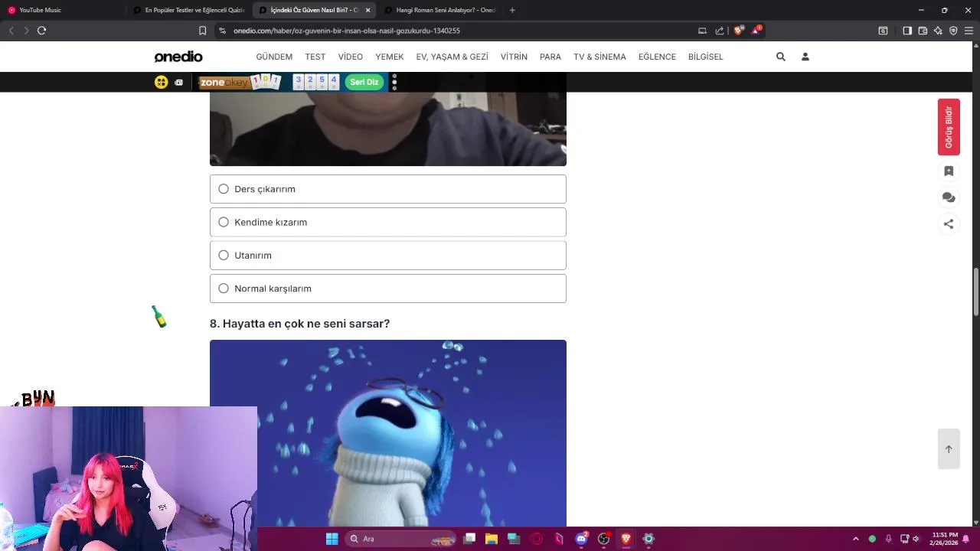This screenshot has width=980, height=551.
Task: Select the 'Kendime kızarım' answer
Action: [388, 222]
